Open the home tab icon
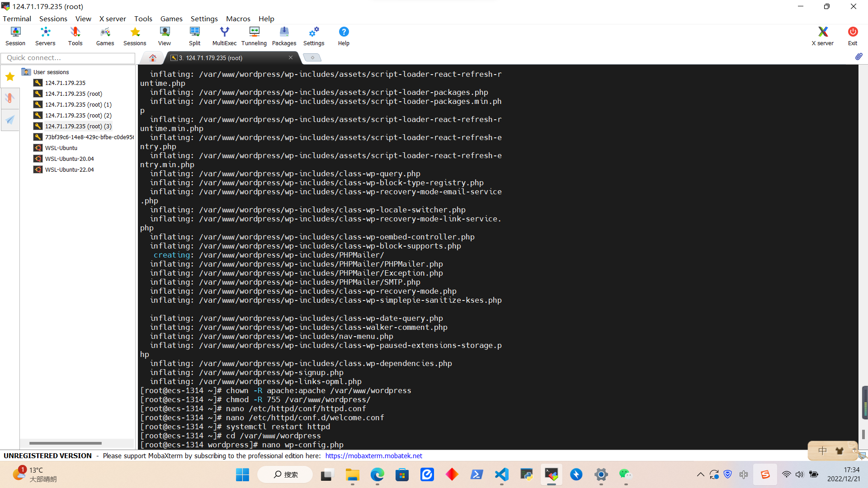The width and height of the screenshot is (868, 488). (153, 58)
